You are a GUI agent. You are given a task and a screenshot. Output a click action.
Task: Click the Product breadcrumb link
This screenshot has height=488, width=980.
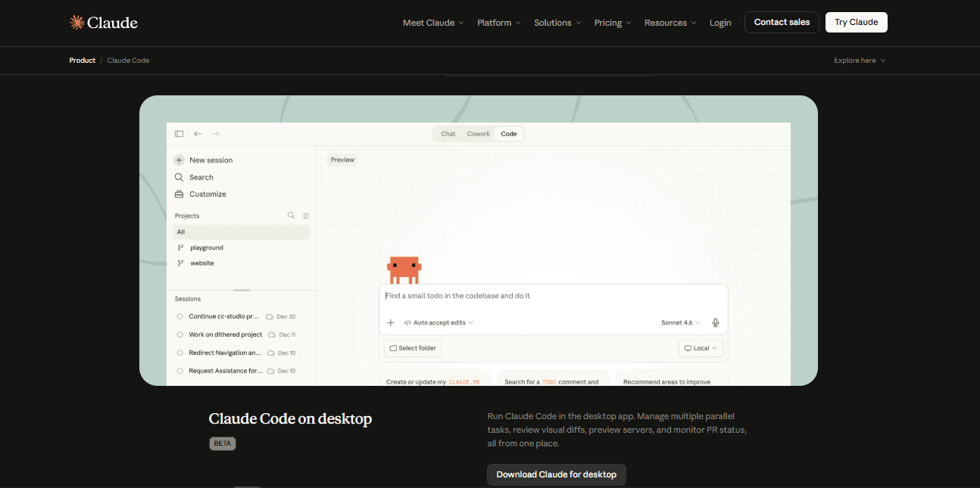(83, 61)
